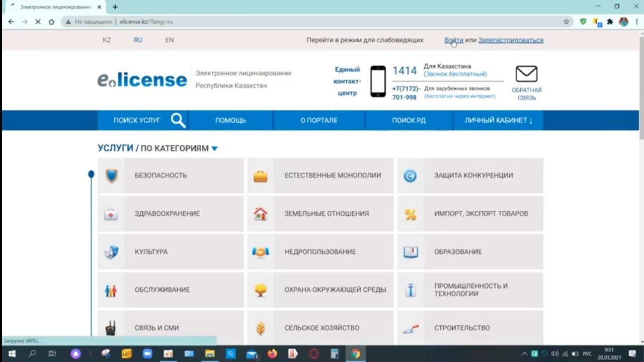Image resolution: width=644 pixels, height=362 pixels.
Task: Open the Chrome extensions puzzle icon
Action: [610, 22]
